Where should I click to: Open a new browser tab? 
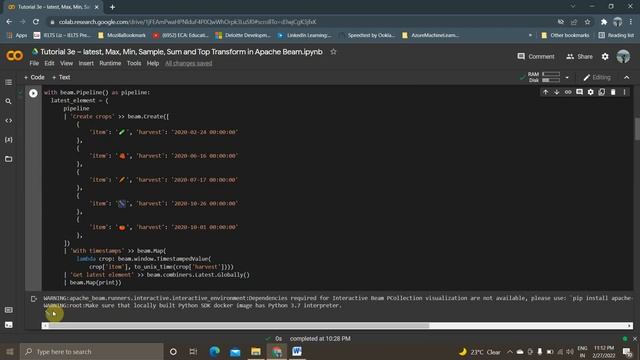[x=112, y=7]
